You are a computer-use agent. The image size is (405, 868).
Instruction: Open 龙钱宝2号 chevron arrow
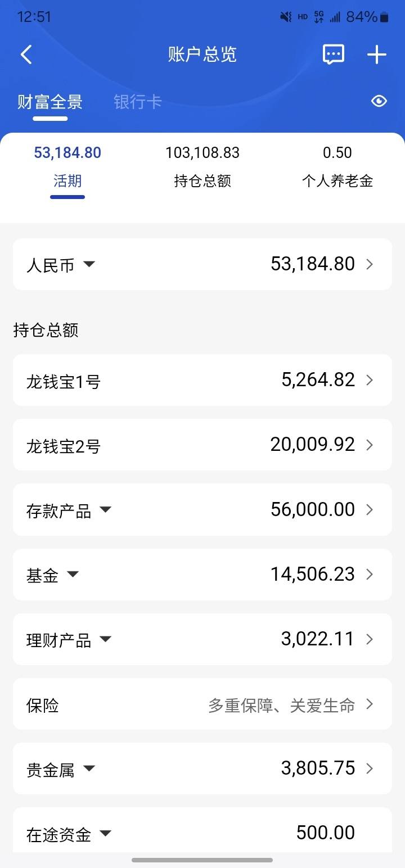click(x=370, y=445)
